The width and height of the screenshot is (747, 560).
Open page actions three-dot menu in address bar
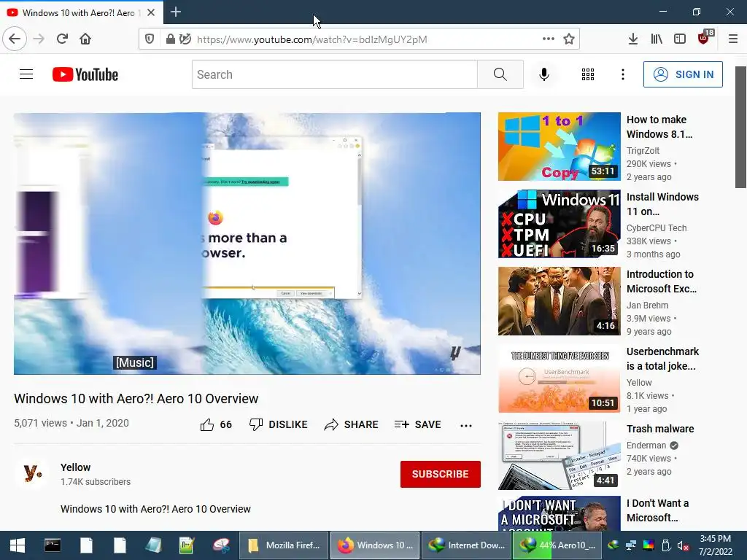click(549, 39)
